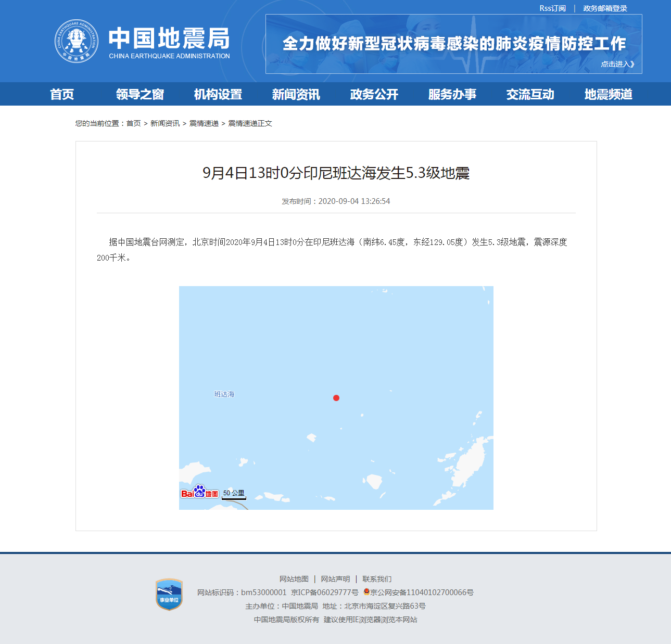Click the 点击进入 arrow on the banner
Image resolution: width=671 pixels, height=644 pixels.
[x=617, y=64]
